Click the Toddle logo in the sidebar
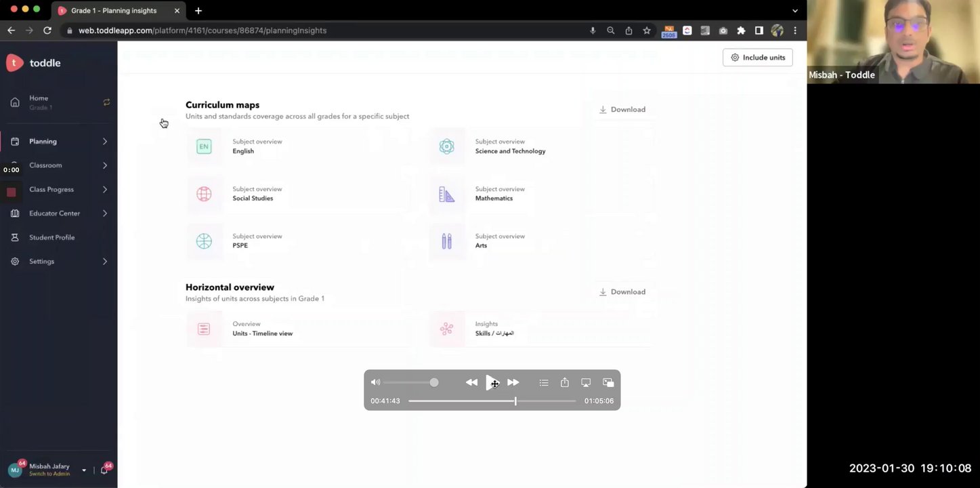This screenshot has height=488, width=980. point(33,63)
